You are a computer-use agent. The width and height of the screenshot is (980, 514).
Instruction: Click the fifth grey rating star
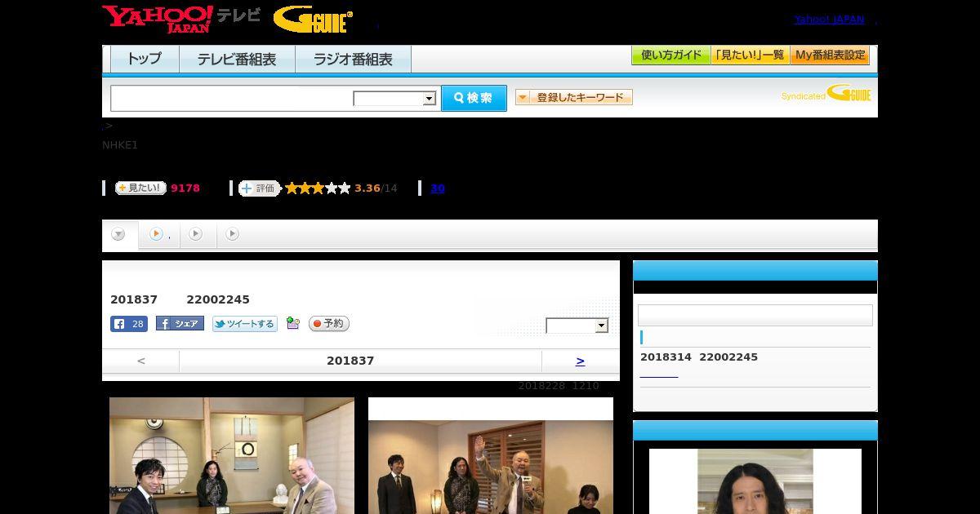[345, 188]
